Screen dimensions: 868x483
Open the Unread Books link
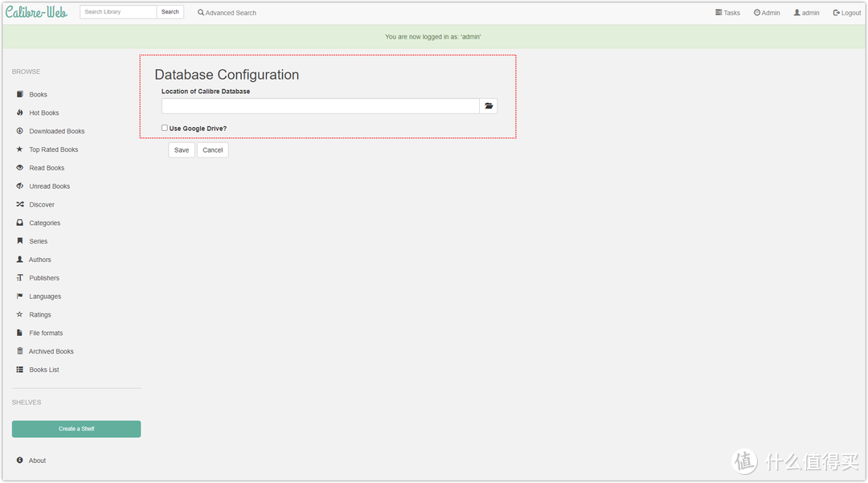(x=50, y=186)
